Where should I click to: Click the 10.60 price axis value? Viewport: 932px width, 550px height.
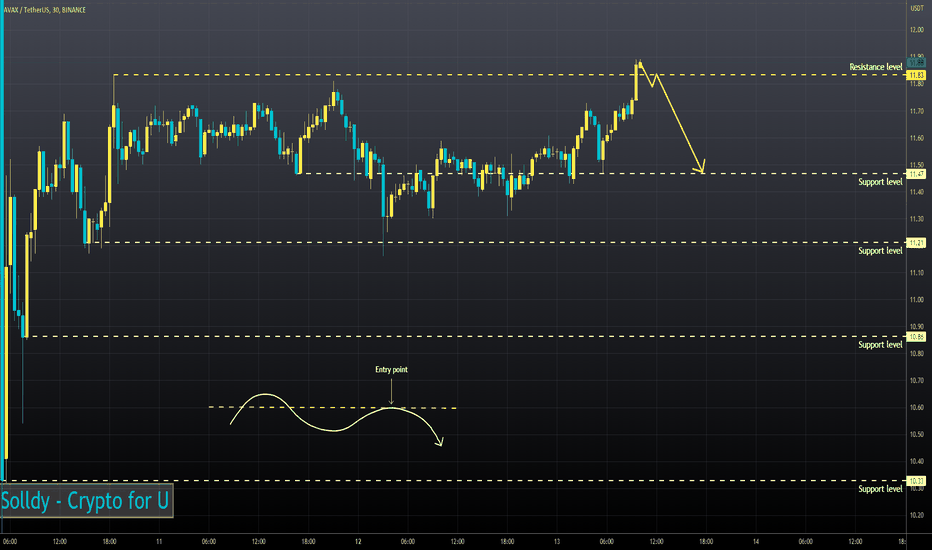point(917,407)
